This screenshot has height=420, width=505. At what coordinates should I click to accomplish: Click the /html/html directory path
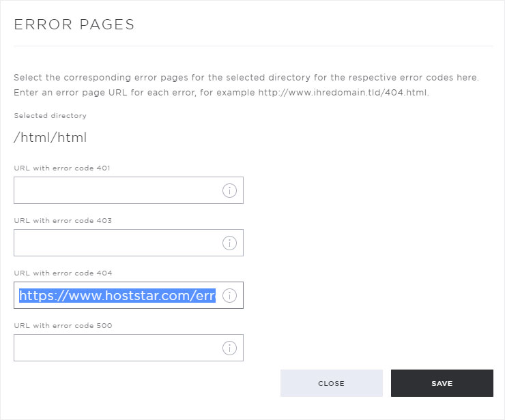pyautogui.click(x=50, y=138)
